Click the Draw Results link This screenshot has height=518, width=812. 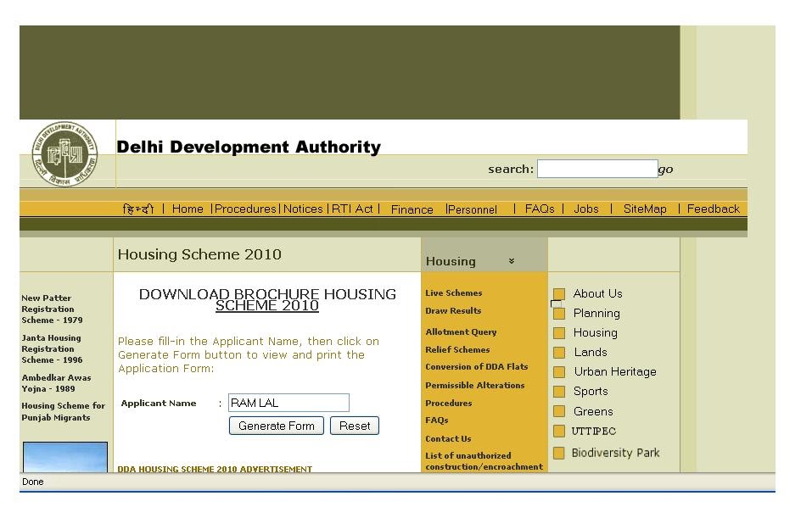(453, 310)
